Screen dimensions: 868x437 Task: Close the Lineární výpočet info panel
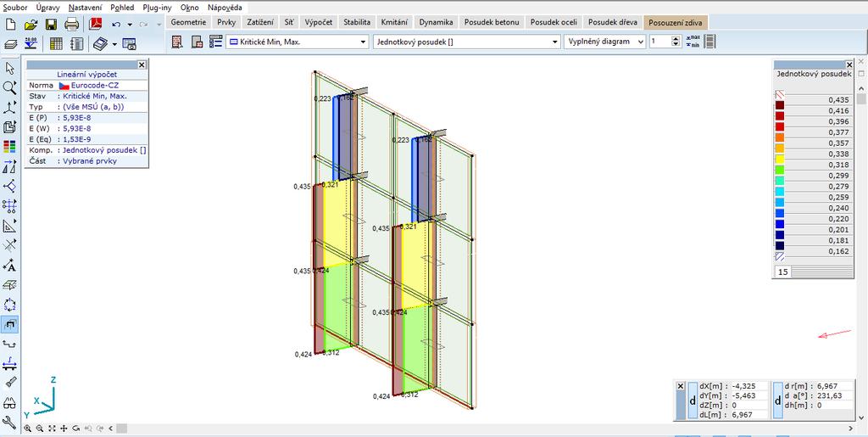(x=142, y=64)
